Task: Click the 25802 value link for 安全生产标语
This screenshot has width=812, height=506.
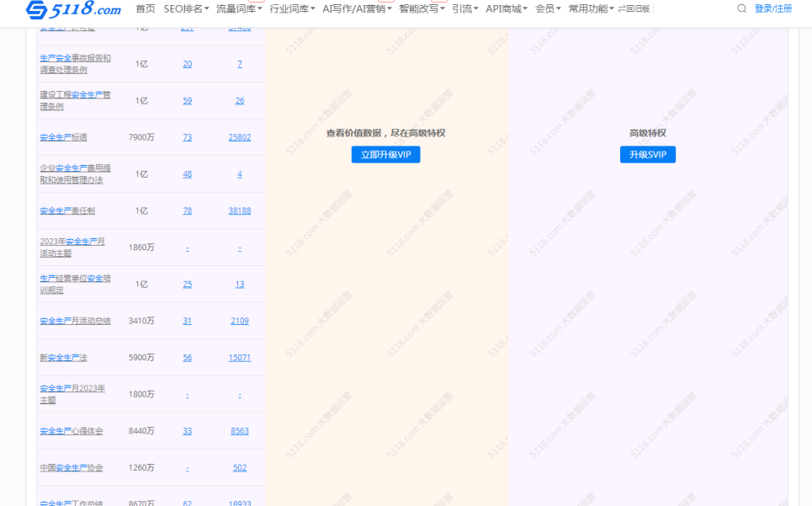Action: point(239,136)
